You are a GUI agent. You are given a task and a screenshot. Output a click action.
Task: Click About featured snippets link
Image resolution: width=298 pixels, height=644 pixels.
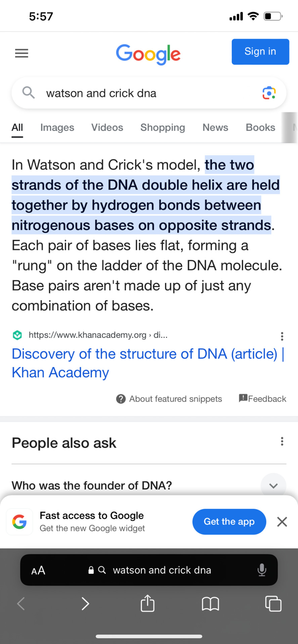[x=169, y=399]
